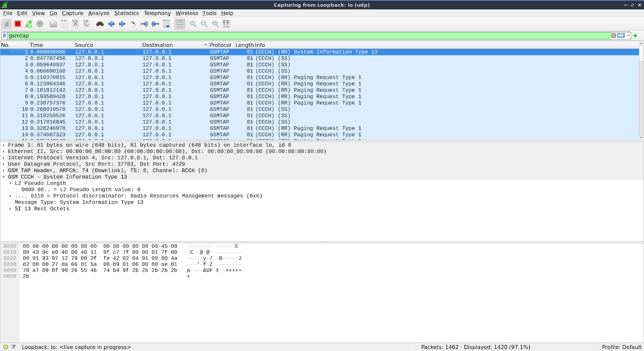Collapse the L2 Pseudo Length node
Screen dimensions: 644x351
pyautogui.click(x=10, y=183)
